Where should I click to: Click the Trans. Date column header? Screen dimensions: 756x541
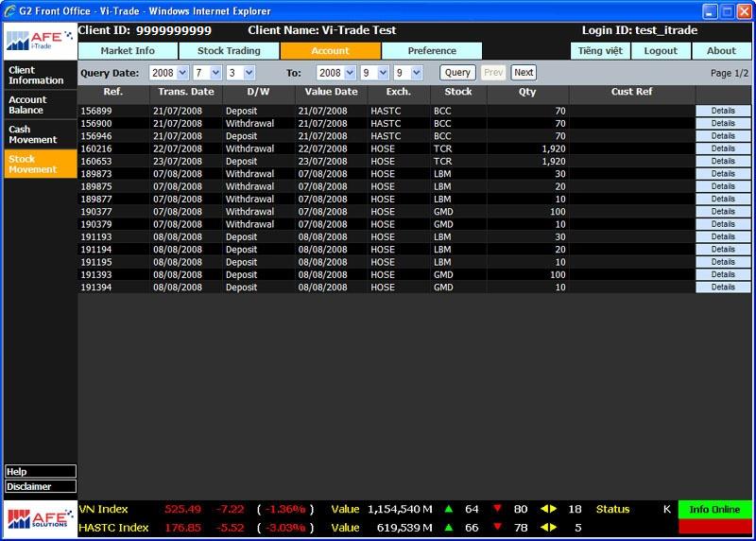(x=186, y=92)
